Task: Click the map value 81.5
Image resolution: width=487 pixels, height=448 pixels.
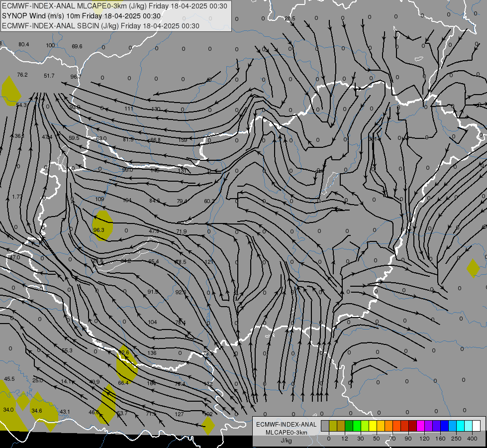Action: pos(128,139)
